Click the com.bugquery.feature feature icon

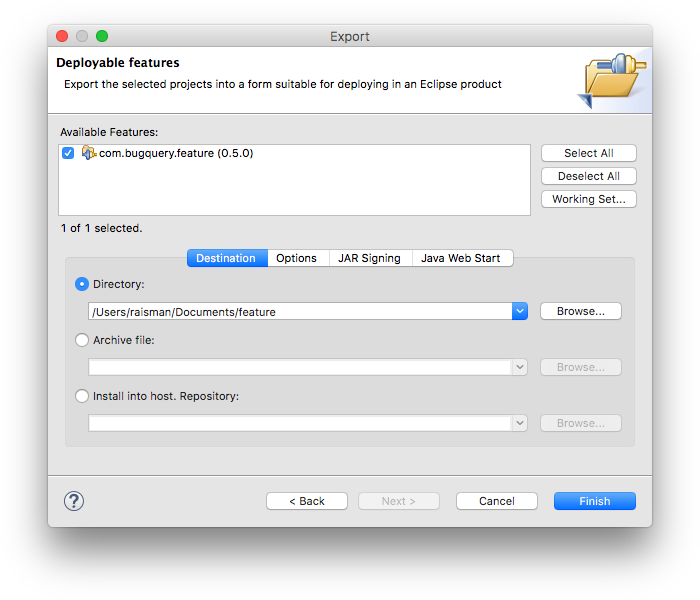click(x=89, y=153)
